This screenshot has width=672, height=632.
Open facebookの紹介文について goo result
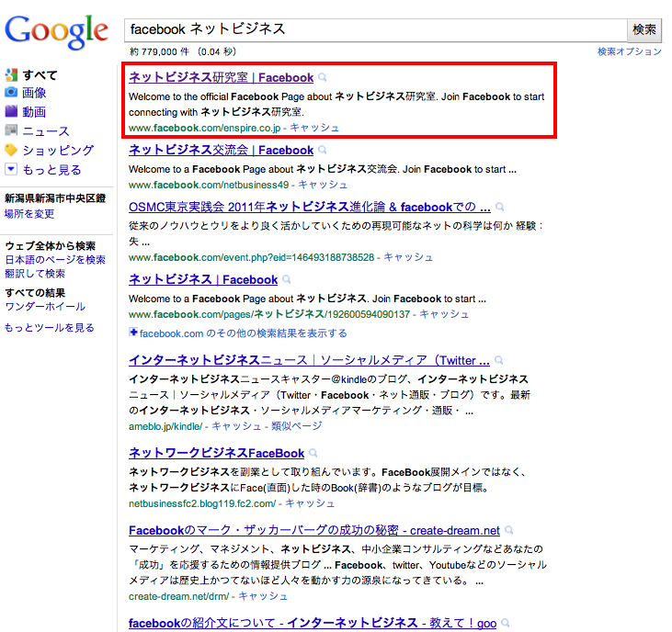point(313,623)
